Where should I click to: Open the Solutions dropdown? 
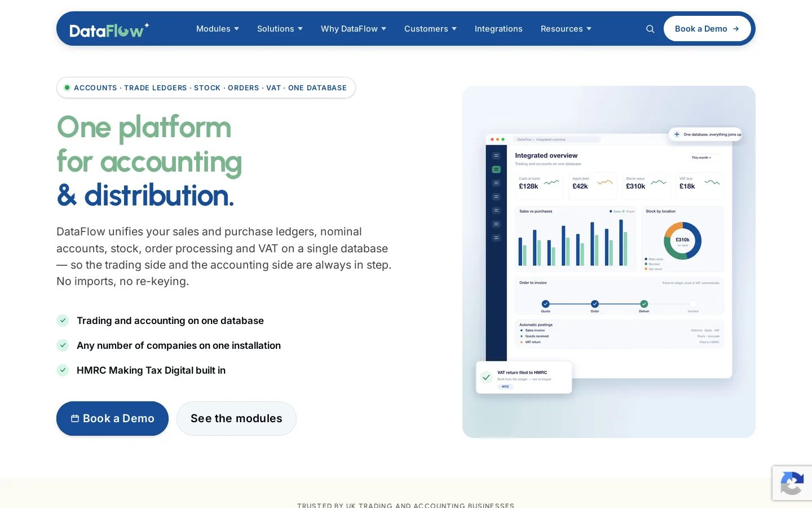(280, 29)
